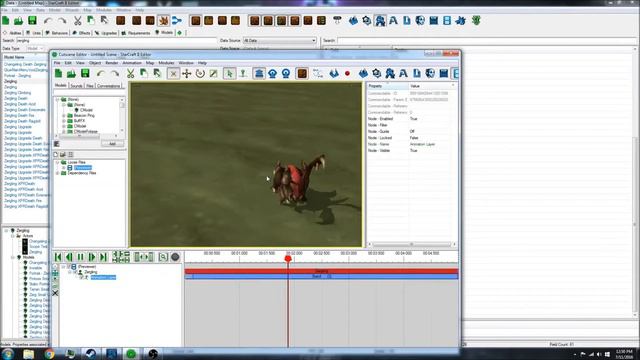Switch to the Conversations tab
The image size is (640, 360).
point(108,86)
